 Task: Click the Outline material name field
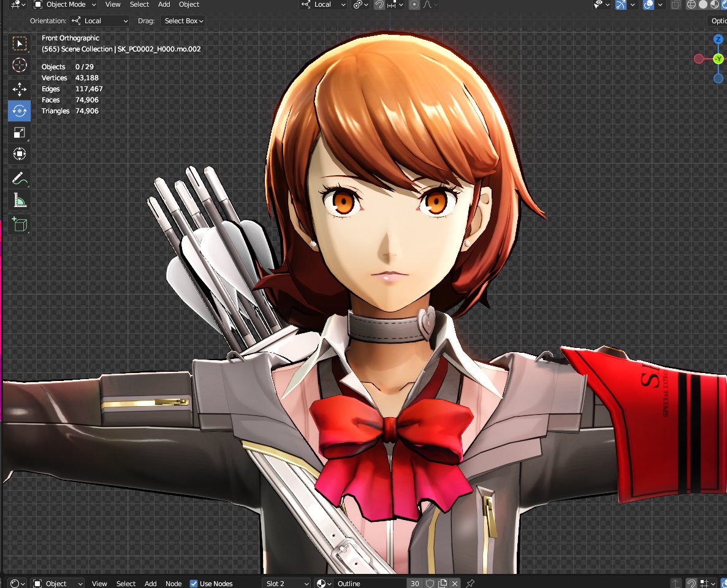coord(370,583)
